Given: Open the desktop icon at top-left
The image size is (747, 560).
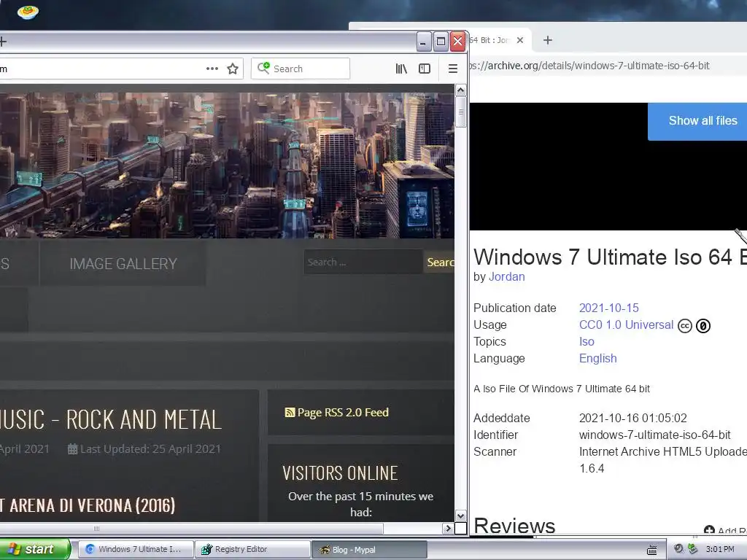Looking at the screenshot, I should [28, 12].
